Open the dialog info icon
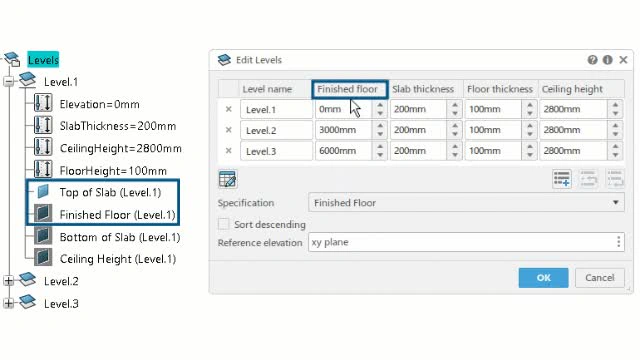The image size is (640, 360). pyautogui.click(x=607, y=60)
